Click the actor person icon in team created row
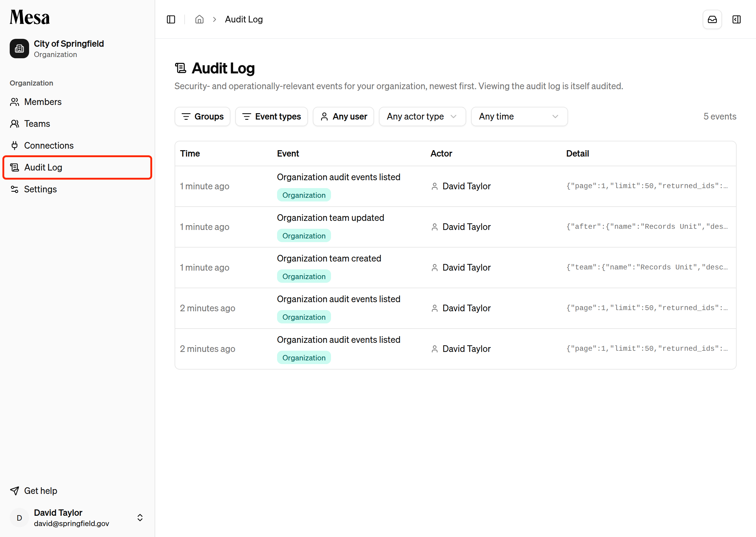Viewport: 756px width, 537px height. pos(434,268)
